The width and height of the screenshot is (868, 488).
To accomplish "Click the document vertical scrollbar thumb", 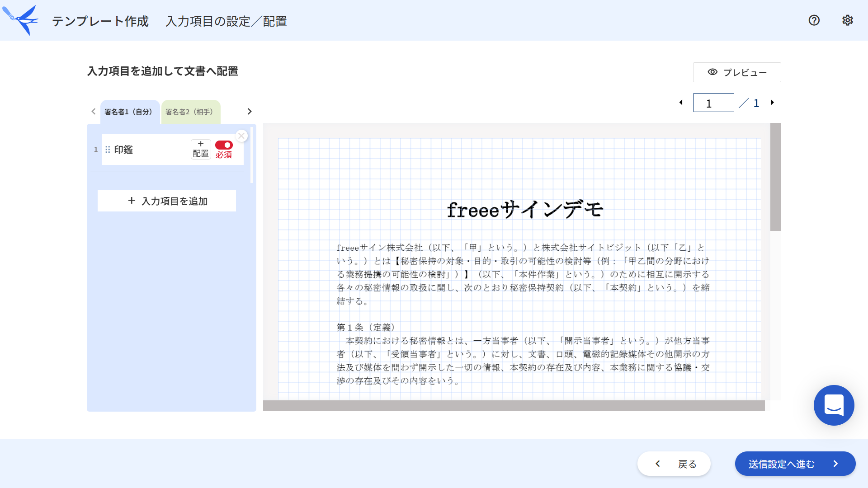I will 776,177.
